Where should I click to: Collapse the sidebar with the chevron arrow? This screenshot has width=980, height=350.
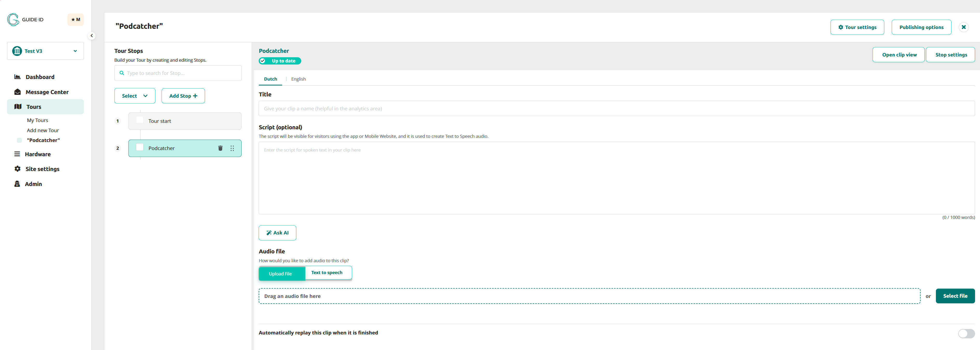click(92, 36)
